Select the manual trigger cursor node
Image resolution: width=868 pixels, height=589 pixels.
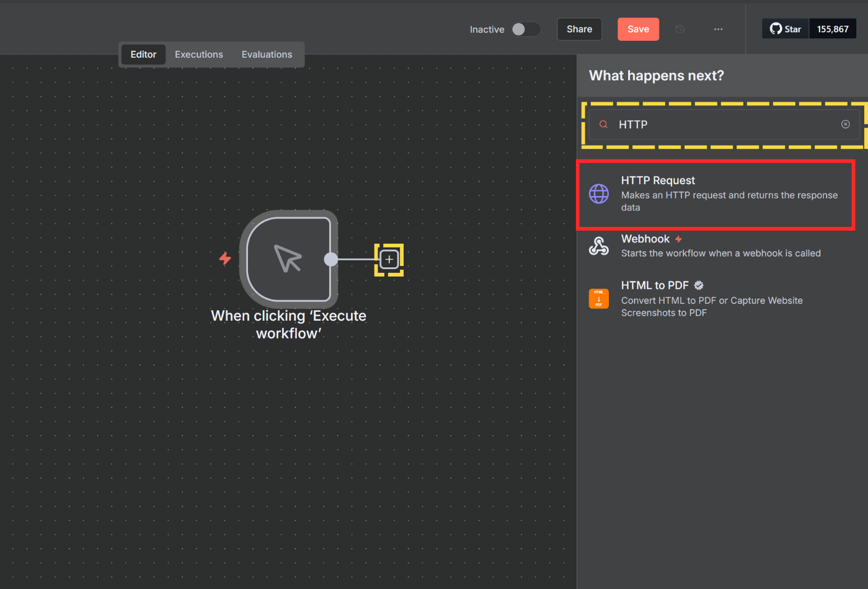click(288, 259)
